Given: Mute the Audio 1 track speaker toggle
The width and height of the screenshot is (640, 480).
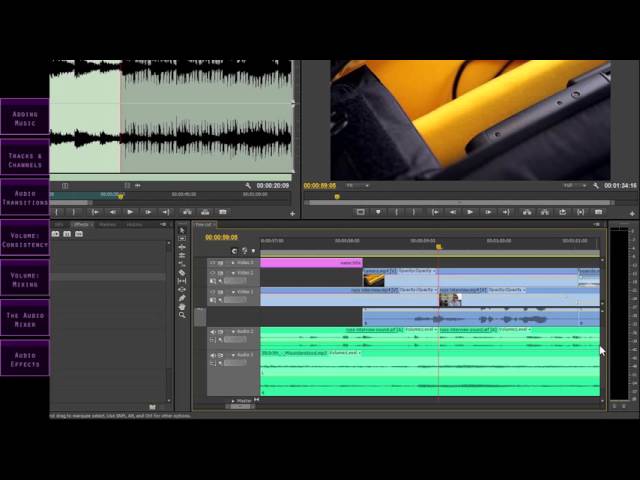Looking at the screenshot, I should click(x=213, y=356).
